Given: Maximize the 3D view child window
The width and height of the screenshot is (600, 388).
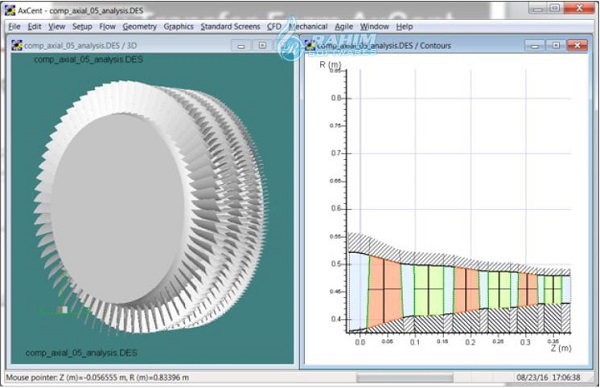Looking at the screenshot, I should (x=262, y=46).
